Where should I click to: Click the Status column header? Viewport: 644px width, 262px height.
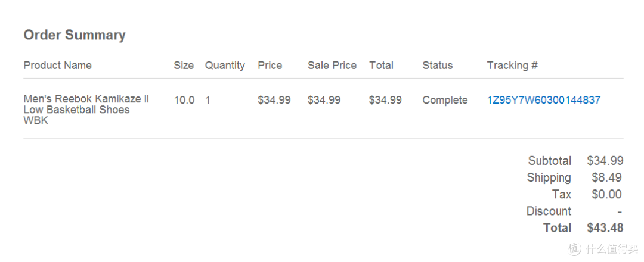(x=438, y=65)
